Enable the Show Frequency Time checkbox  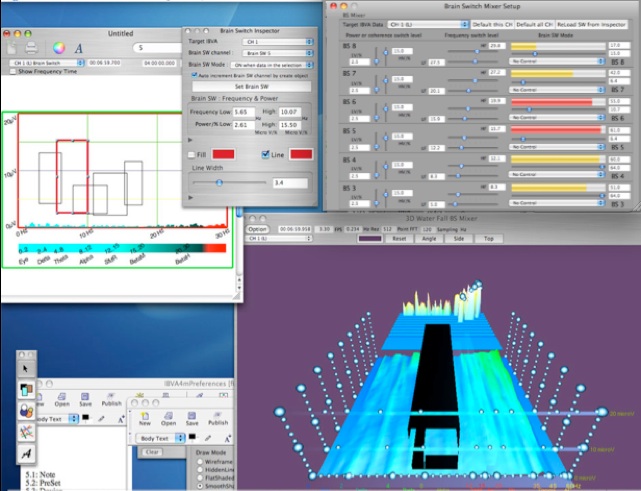[x=12, y=72]
